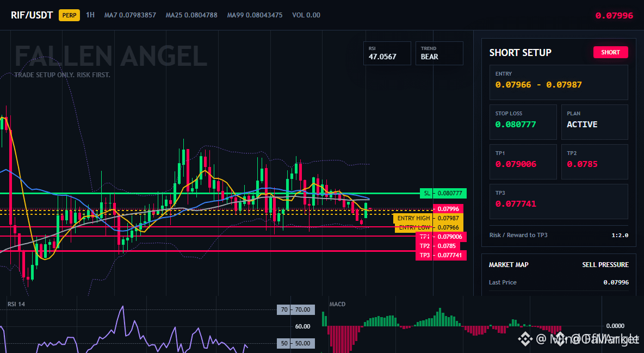This screenshot has height=353, width=644.
Task: Select the 1H timeframe label
Action: pos(90,15)
